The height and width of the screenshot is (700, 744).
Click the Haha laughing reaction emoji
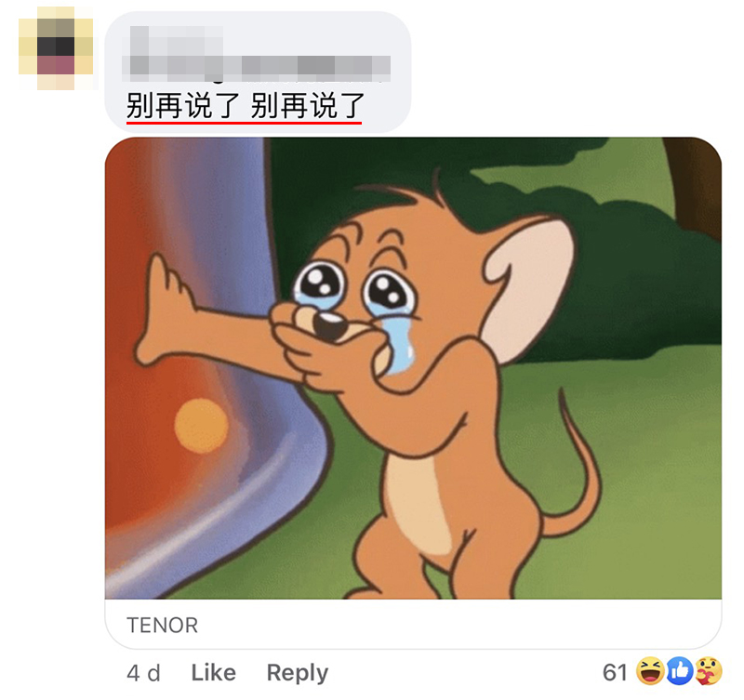tap(649, 670)
